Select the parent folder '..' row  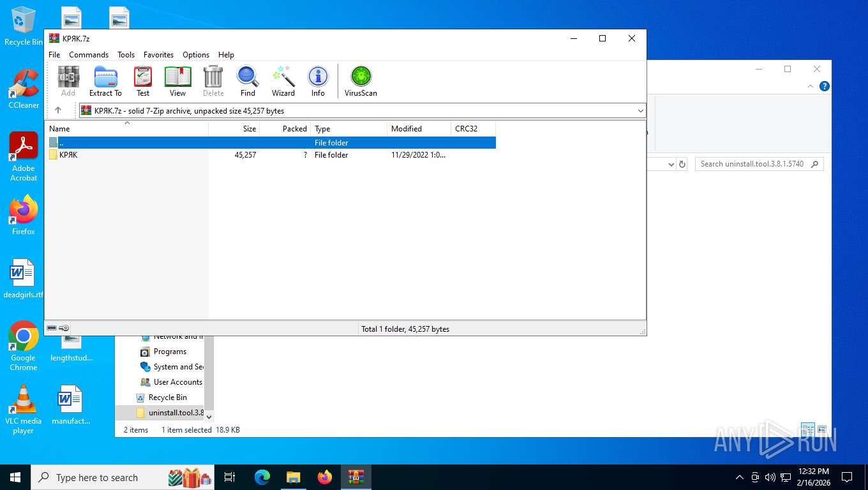(x=271, y=143)
